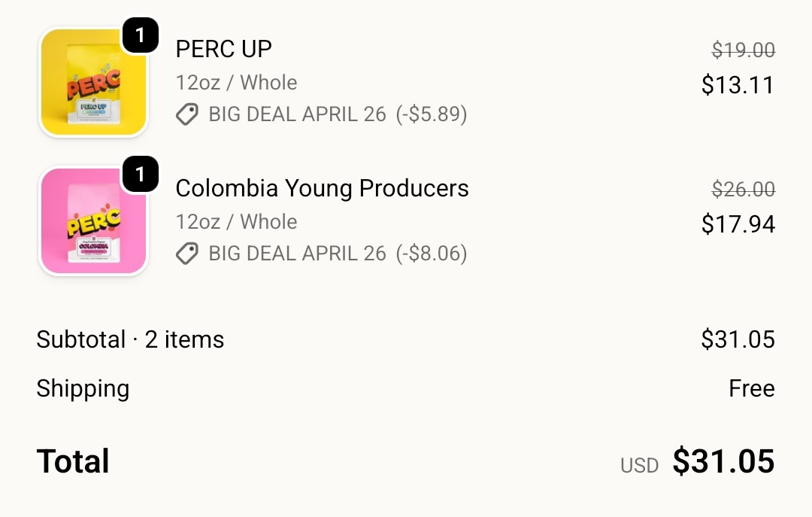This screenshot has width=812, height=517.
Task: Click the quantity badge on PERC UP
Action: click(140, 35)
